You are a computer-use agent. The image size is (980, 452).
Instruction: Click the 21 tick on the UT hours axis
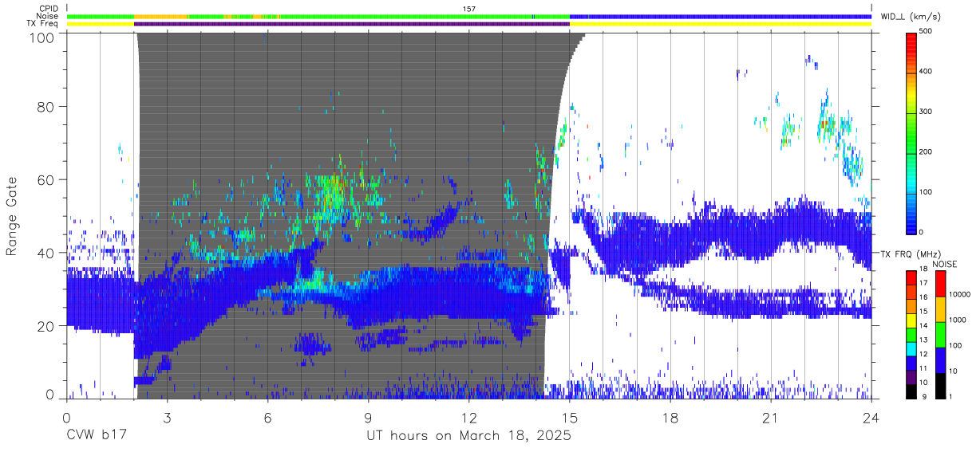click(771, 418)
